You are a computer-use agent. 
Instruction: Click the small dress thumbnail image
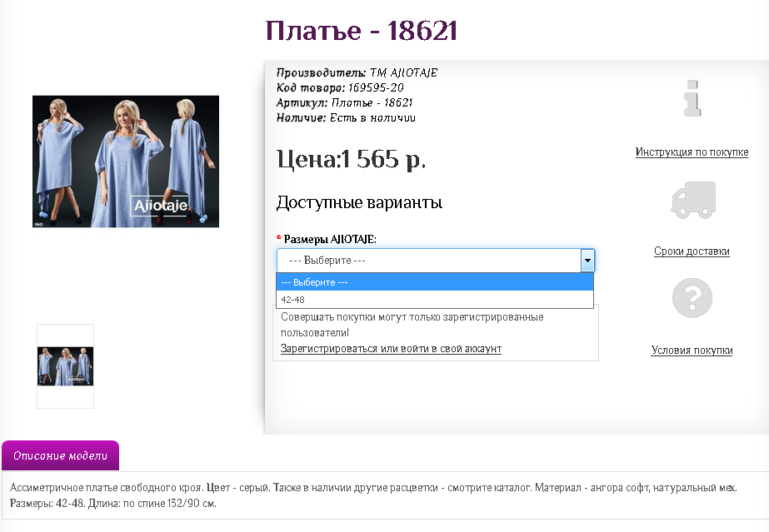tap(65, 366)
